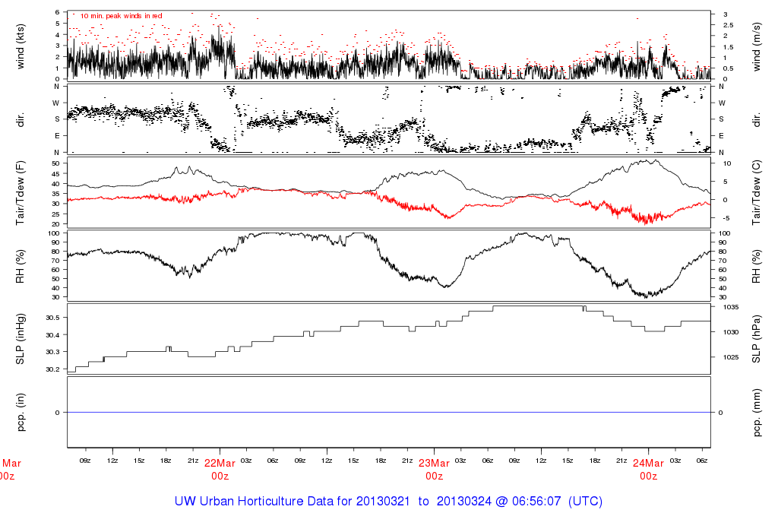Click the blue precipitation zero line
778x532 pixels.
tap(389, 413)
